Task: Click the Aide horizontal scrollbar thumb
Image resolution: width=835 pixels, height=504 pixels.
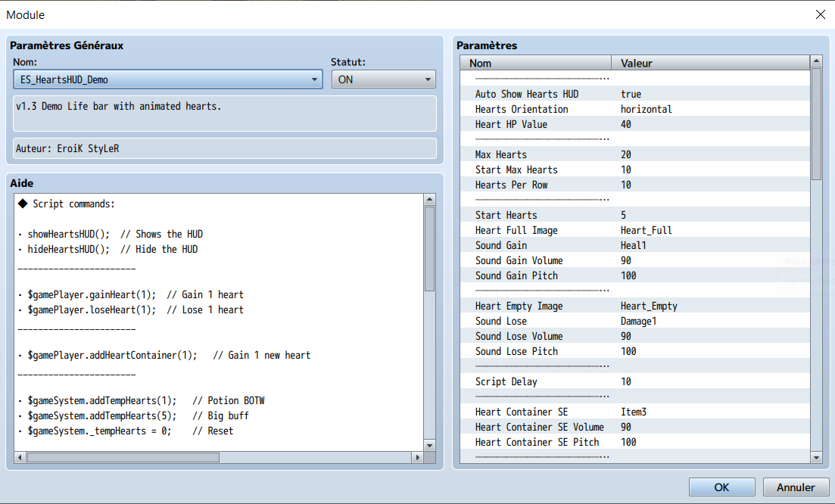Action: pos(123,457)
